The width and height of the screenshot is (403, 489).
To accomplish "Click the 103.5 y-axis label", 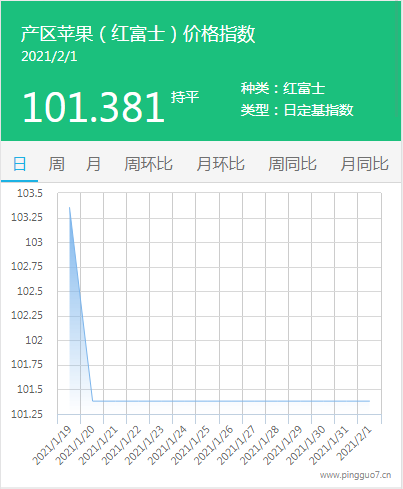I will click(x=30, y=193).
